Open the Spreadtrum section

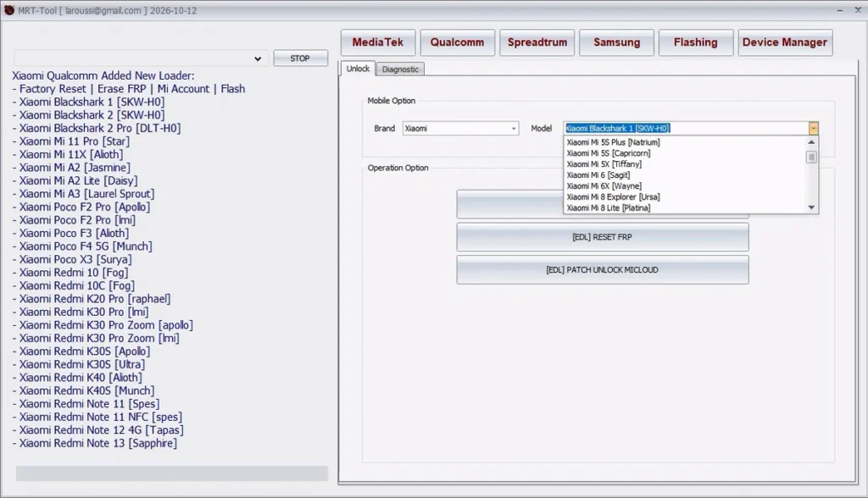click(x=537, y=42)
